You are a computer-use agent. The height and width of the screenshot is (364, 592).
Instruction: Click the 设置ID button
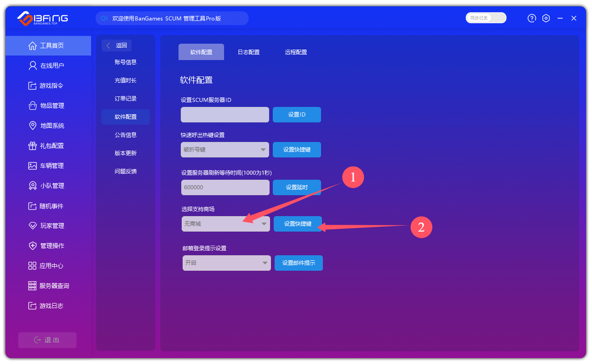click(297, 115)
